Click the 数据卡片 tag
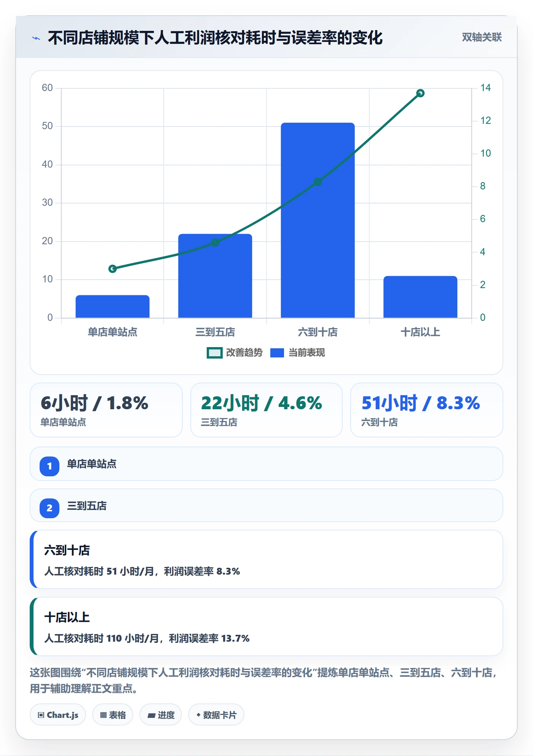 tap(216, 715)
